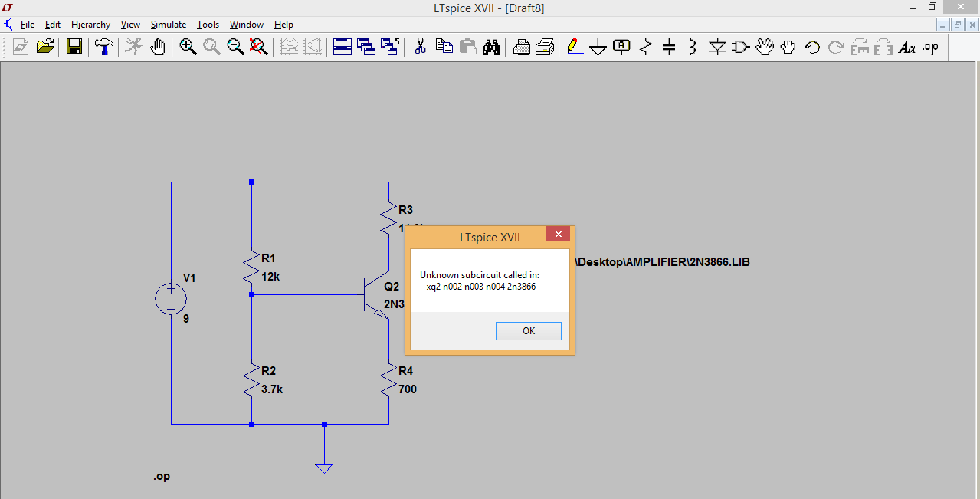Viewport: 980px width, 499px height.
Task: Click OK in the LTspice XVII error dialog
Action: pos(529,331)
